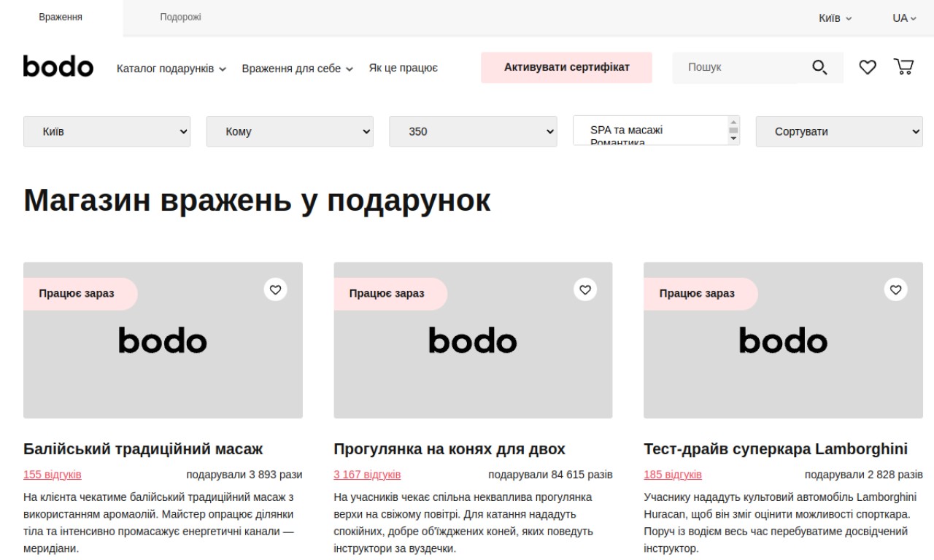The image size is (934, 560).
Task: Open the Балійський традиційний масаж title
Action: coord(143,448)
